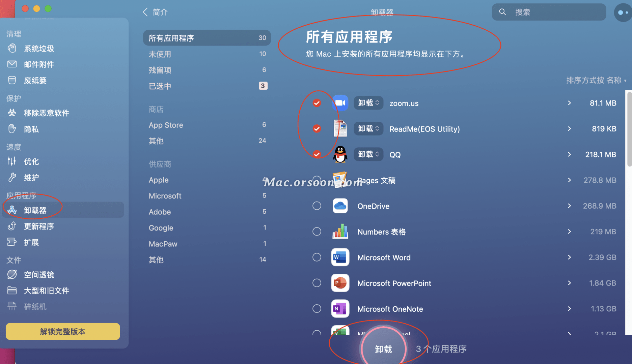Select the Microsoft OneNote checkbox
Image resolution: width=632 pixels, height=364 pixels.
pyautogui.click(x=317, y=308)
